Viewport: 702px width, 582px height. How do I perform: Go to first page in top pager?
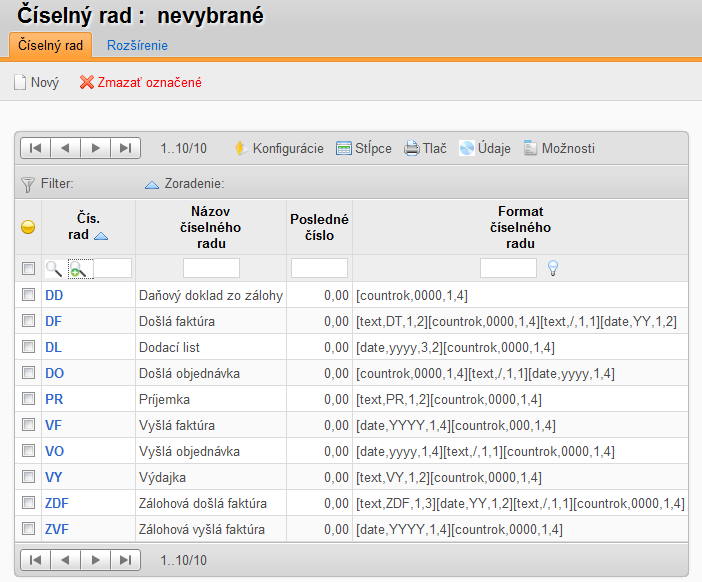35,148
